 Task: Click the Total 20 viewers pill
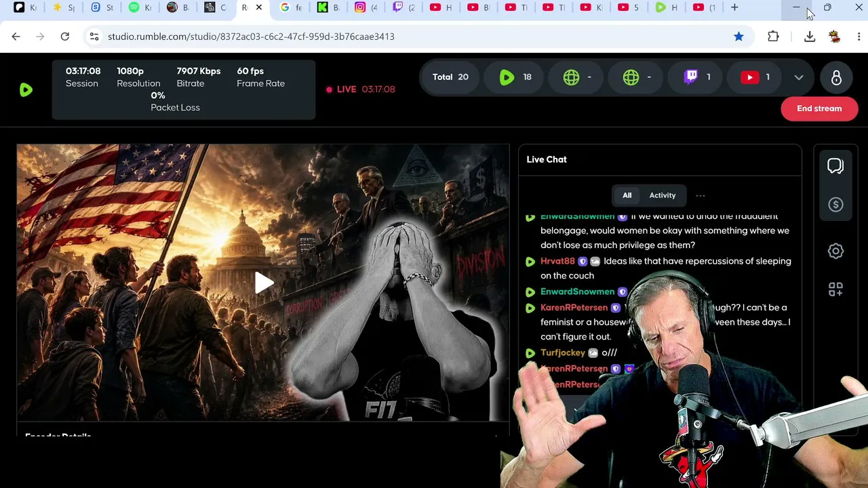pyautogui.click(x=450, y=77)
